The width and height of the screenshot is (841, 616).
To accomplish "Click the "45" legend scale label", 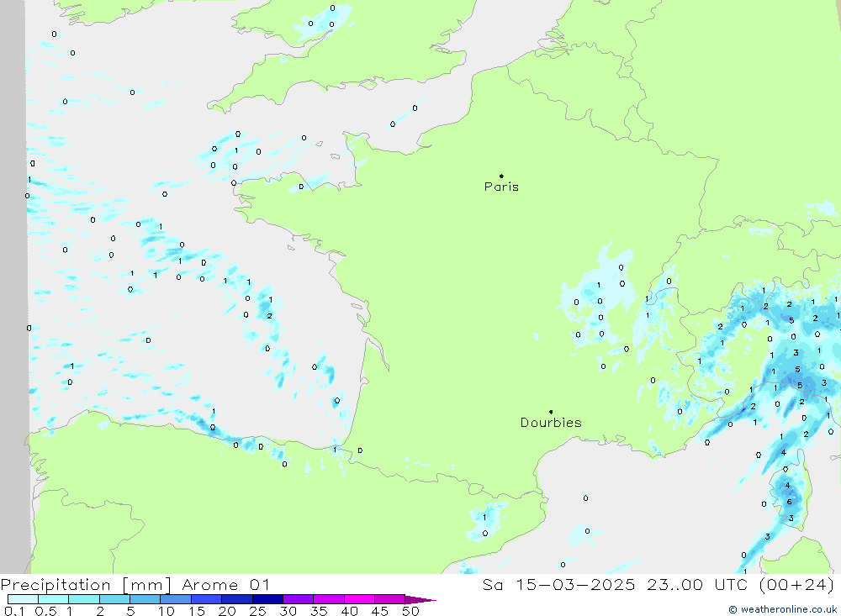I will point(380,611).
